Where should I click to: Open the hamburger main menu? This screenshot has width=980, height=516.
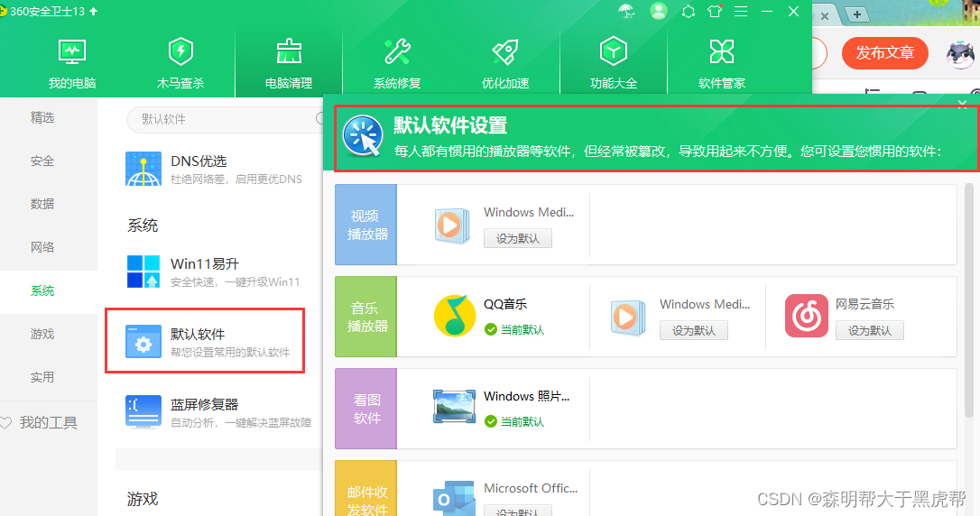(741, 11)
